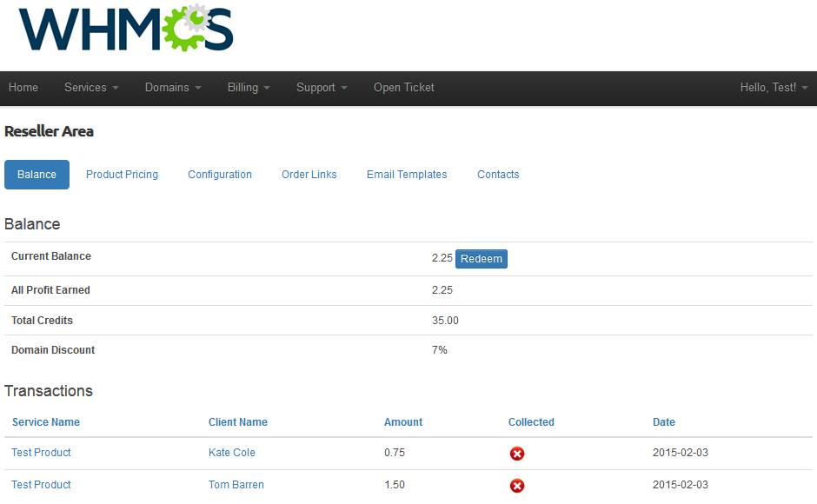Click the Total Credits value 35.00
The image size is (817, 504).
445,321
